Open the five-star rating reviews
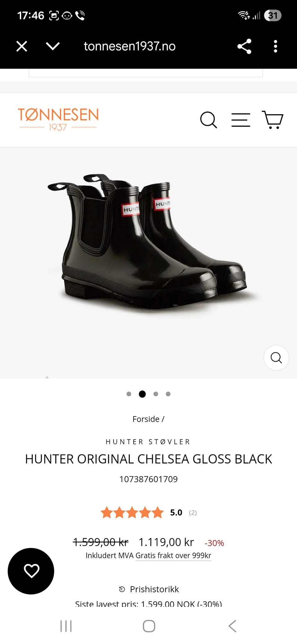Screen dimensions: 297x644 [132, 512]
